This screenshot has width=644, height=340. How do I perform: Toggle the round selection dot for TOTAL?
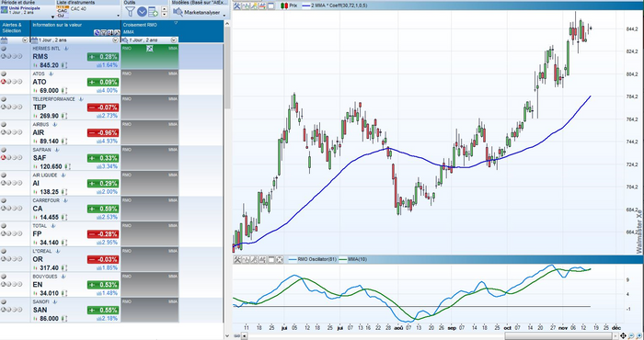[4, 226]
